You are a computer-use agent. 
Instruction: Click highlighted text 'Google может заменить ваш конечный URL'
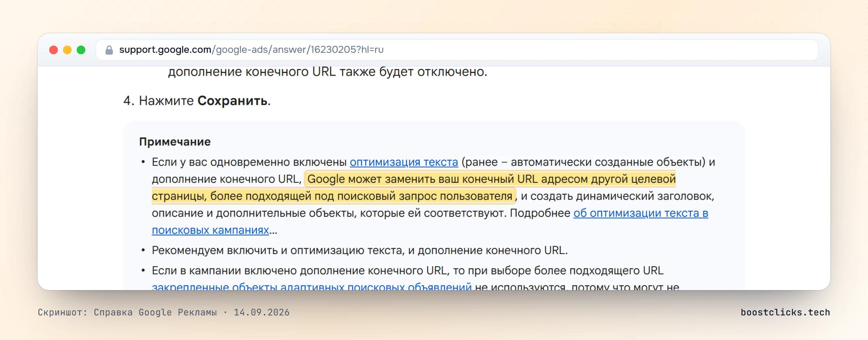coord(422,179)
